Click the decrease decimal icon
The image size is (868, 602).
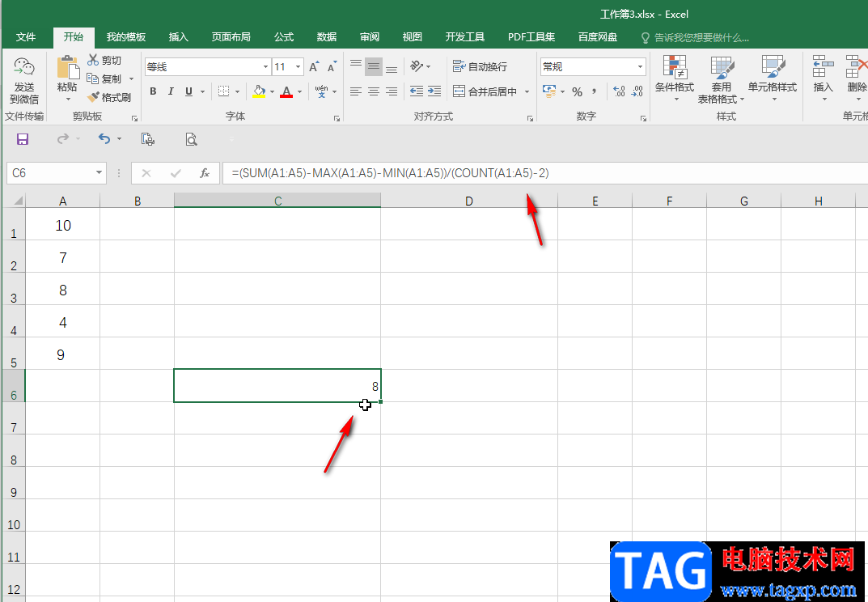coord(637,91)
